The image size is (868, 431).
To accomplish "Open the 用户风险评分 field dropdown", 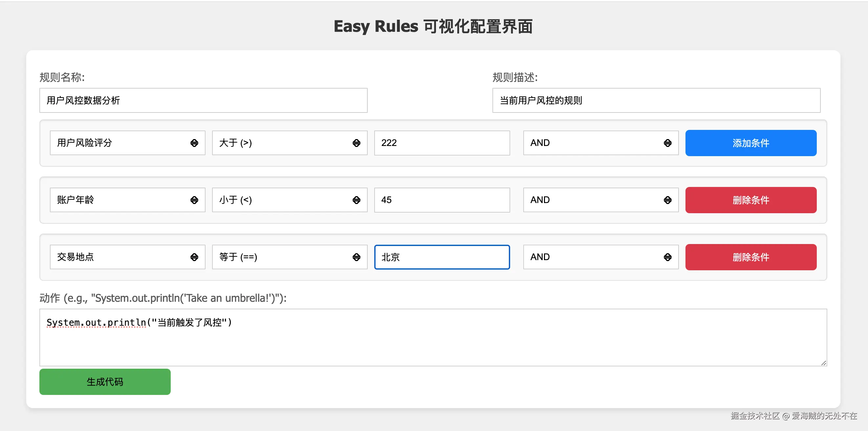I will coord(127,143).
